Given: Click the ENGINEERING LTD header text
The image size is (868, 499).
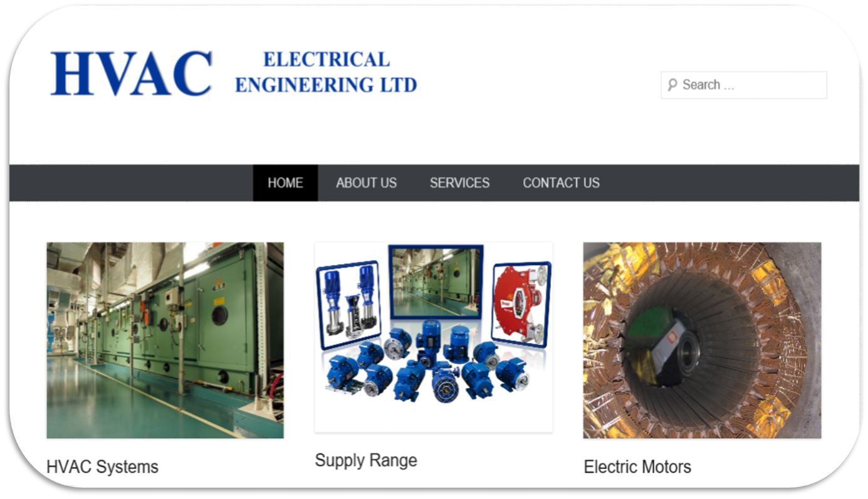Looking at the screenshot, I should pos(326,84).
